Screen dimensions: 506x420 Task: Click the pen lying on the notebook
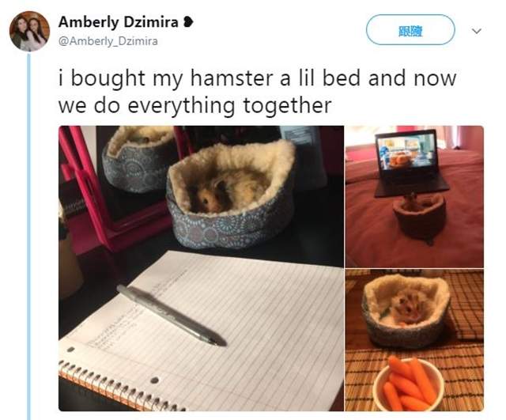[172, 315]
